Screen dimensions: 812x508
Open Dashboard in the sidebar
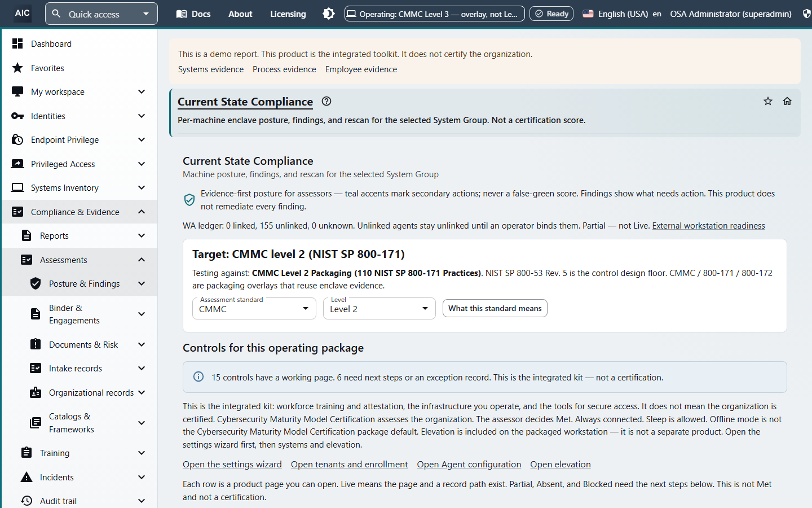coord(80,43)
